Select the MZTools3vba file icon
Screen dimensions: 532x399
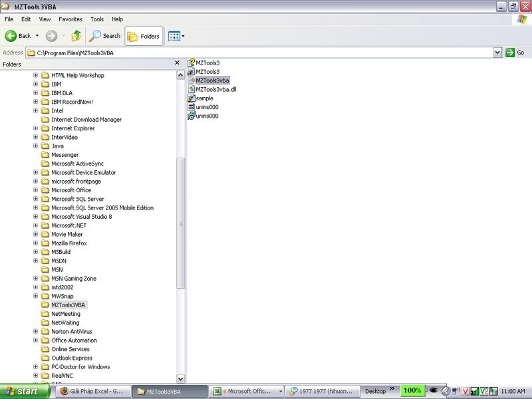[x=191, y=80]
